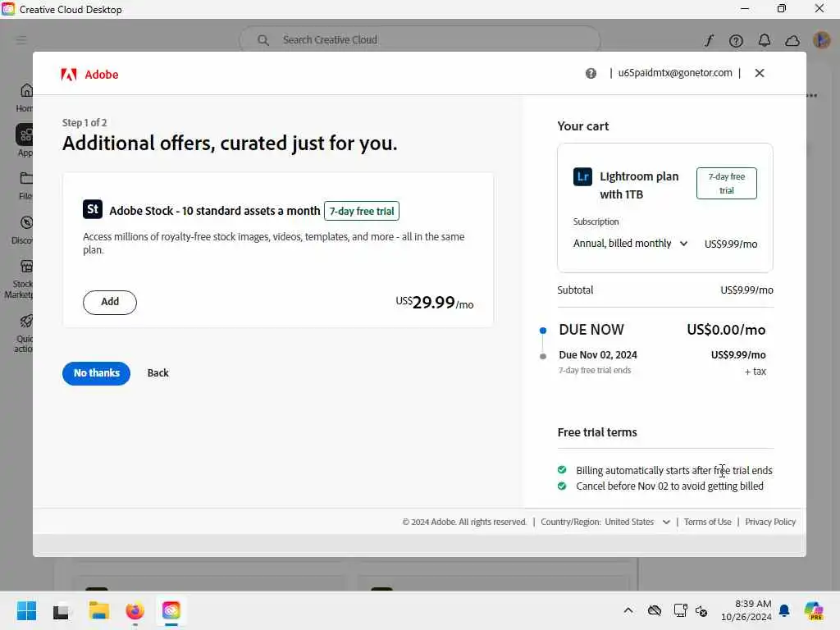Click the Adobe logo in dialog header
This screenshot has width=840, height=630.
point(89,75)
